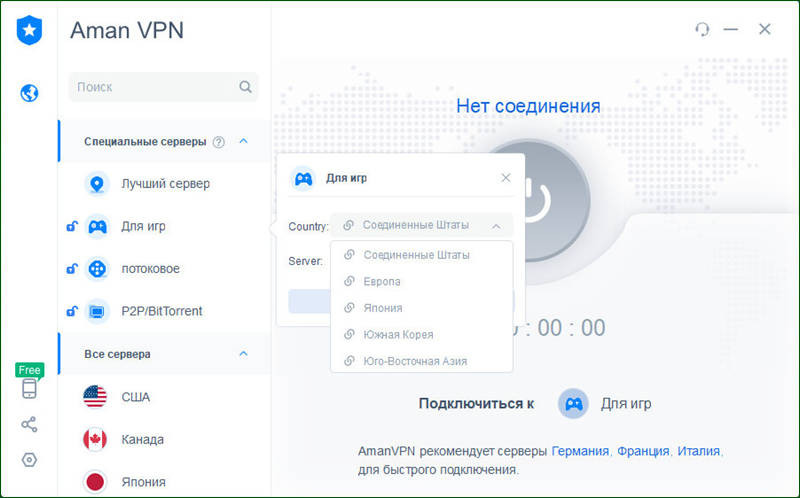This screenshot has height=498, width=800.
Task: Click the США flag icon
Action: (95, 397)
